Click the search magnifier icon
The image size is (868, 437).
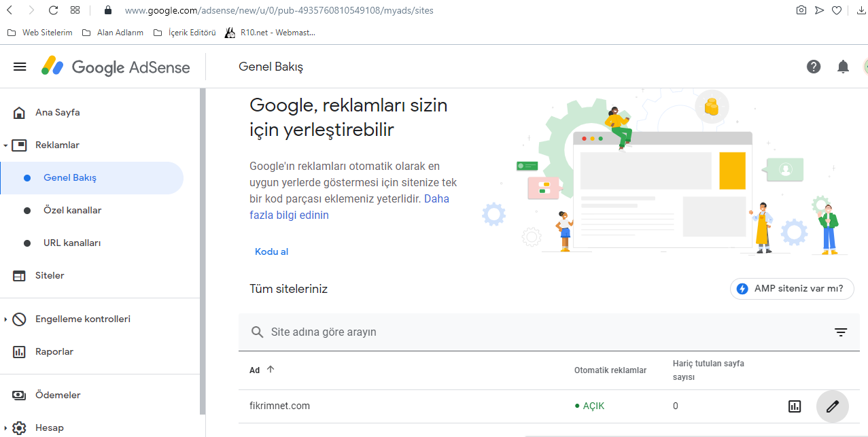tap(258, 332)
